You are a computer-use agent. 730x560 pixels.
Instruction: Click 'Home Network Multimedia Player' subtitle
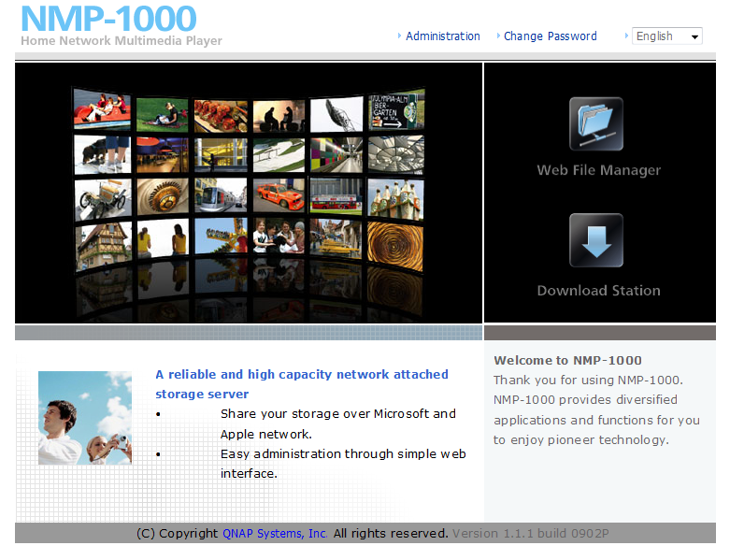[x=122, y=41]
